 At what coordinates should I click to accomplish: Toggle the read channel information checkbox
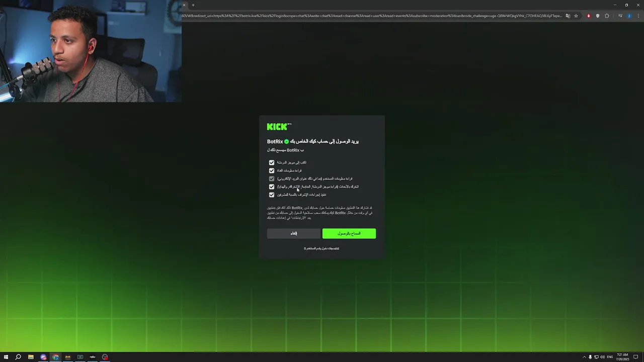coord(272,170)
